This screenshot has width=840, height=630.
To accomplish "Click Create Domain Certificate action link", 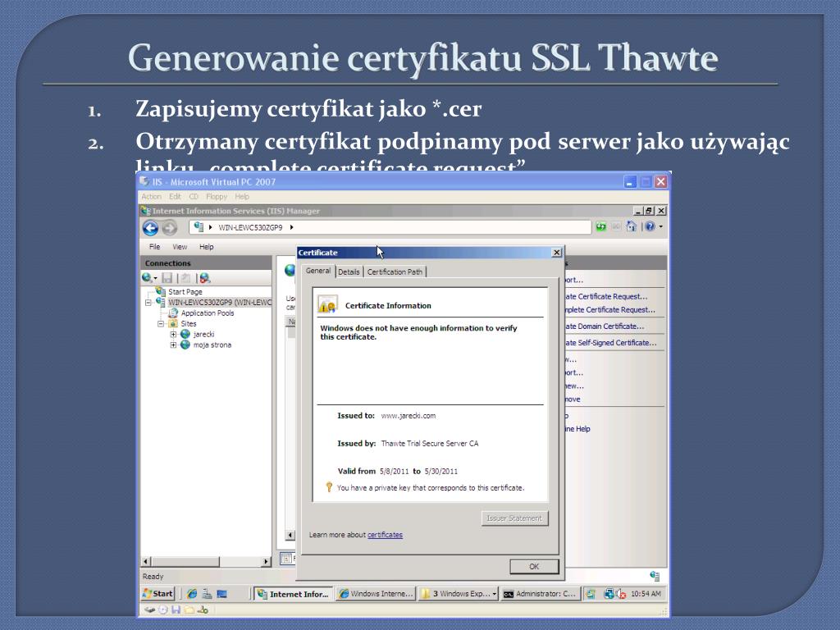I will 605,326.
